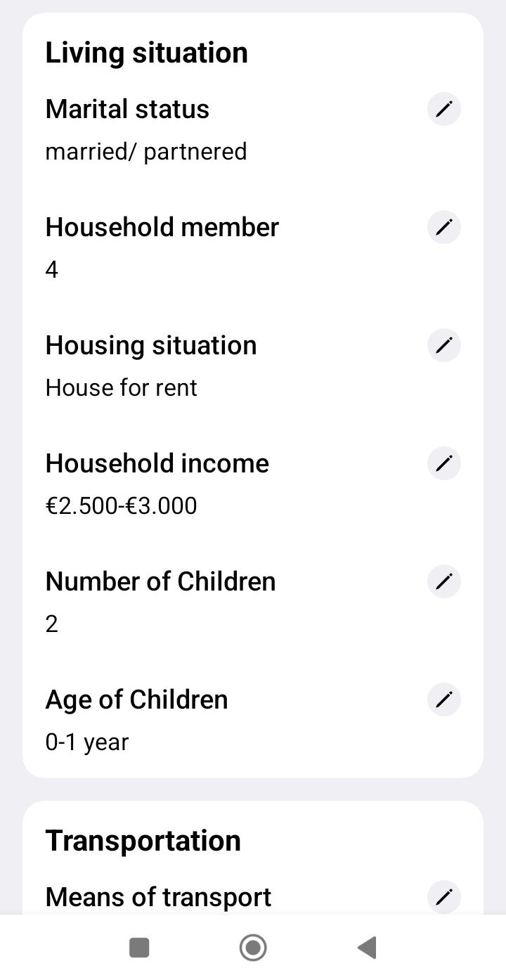Select the Marital status label

[x=127, y=110]
